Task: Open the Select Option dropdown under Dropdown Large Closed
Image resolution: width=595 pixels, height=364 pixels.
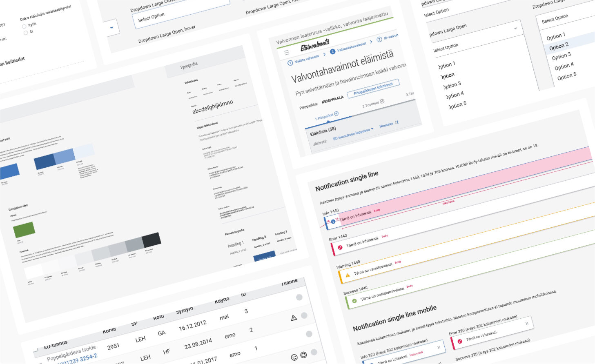Action: (182, 13)
